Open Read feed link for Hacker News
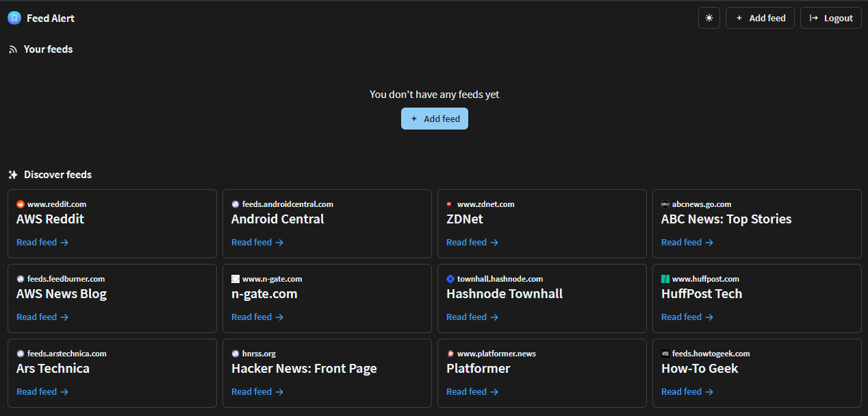 coord(257,392)
